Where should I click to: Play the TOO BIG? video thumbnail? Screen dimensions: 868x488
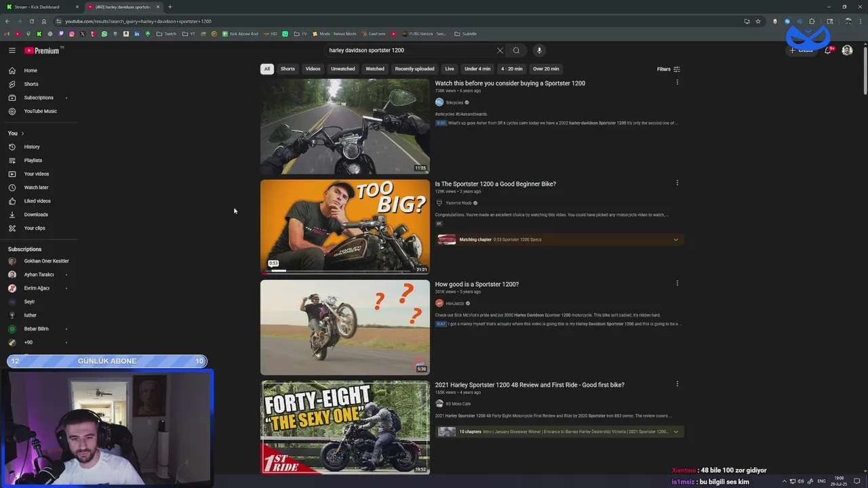coord(344,226)
